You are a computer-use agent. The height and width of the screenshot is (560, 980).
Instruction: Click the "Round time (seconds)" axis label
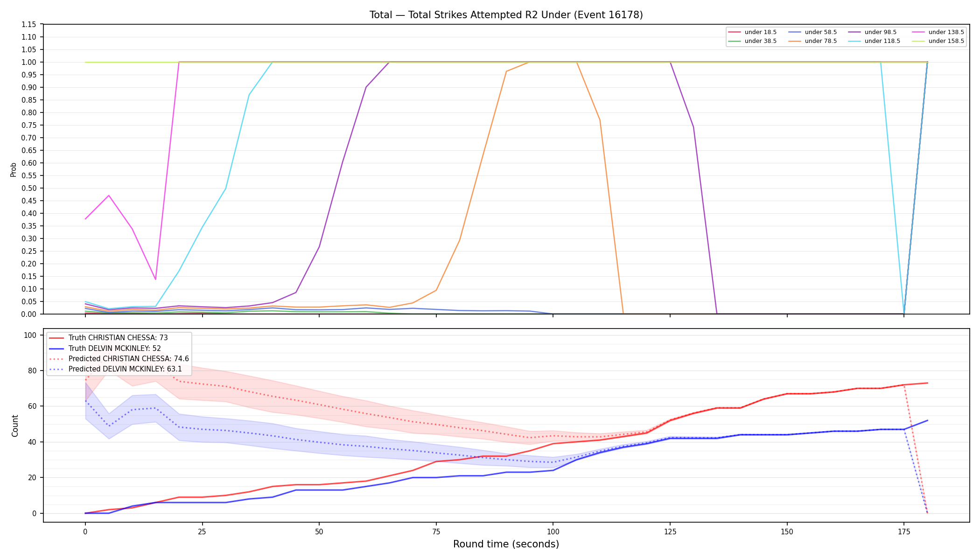[x=506, y=544]
